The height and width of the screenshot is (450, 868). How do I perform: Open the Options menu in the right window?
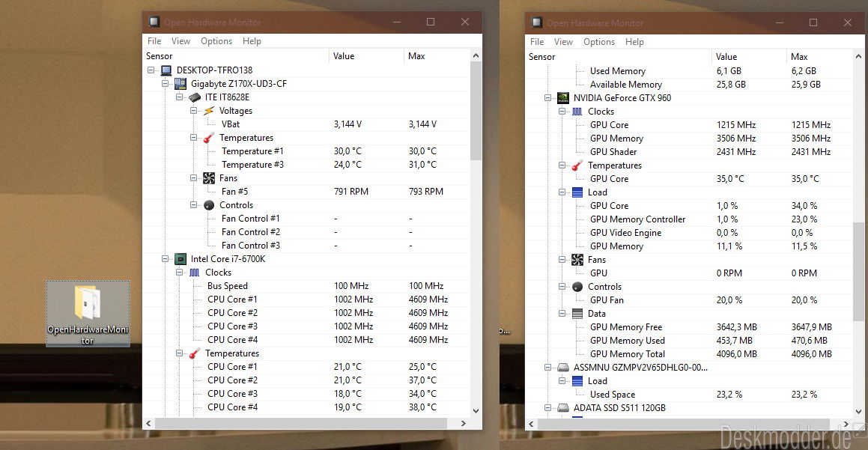point(599,41)
